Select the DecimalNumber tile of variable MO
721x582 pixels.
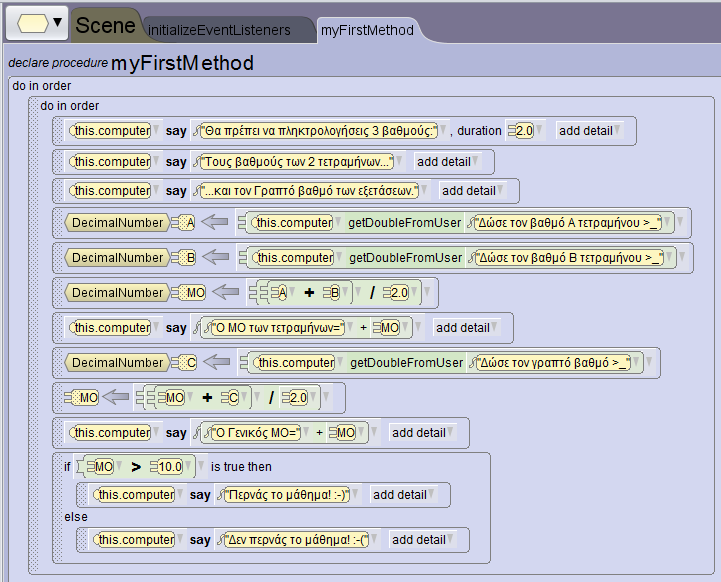coord(117,293)
